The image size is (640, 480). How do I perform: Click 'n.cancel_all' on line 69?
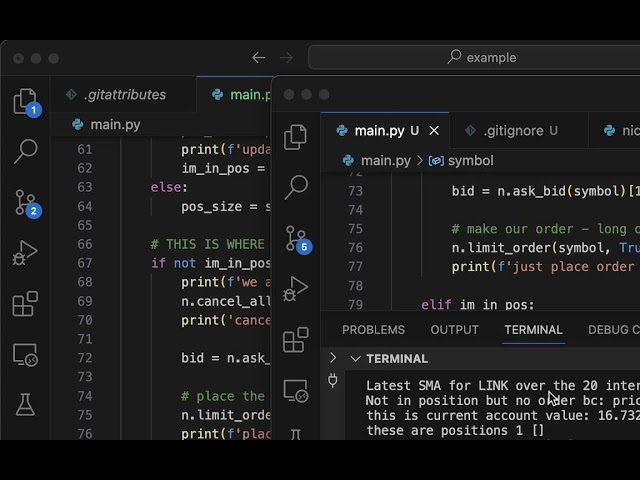[x=225, y=301]
